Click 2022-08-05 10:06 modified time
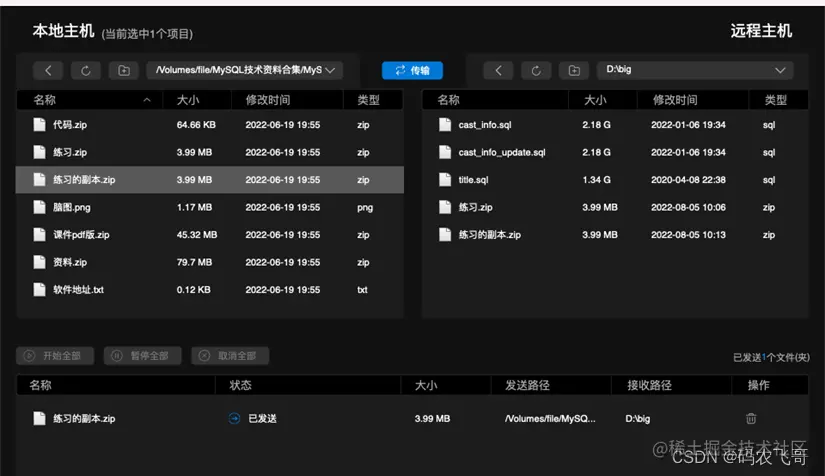 [x=688, y=207]
